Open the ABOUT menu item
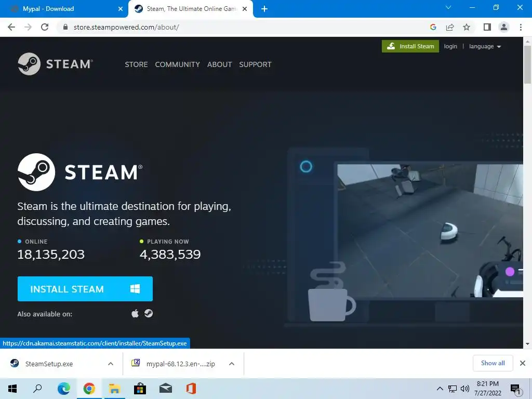This screenshot has width=532, height=399. 220,64
